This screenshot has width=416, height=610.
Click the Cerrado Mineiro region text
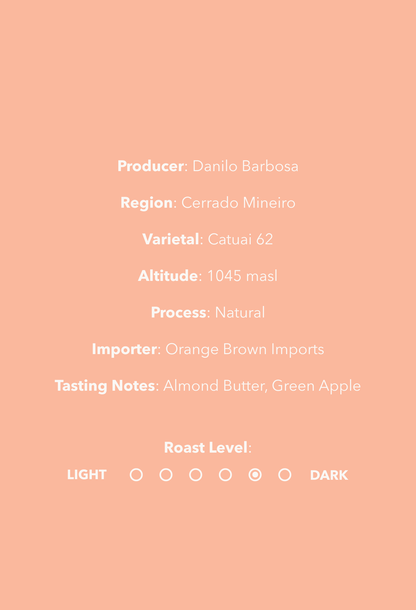pyautogui.click(x=238, y=203)
